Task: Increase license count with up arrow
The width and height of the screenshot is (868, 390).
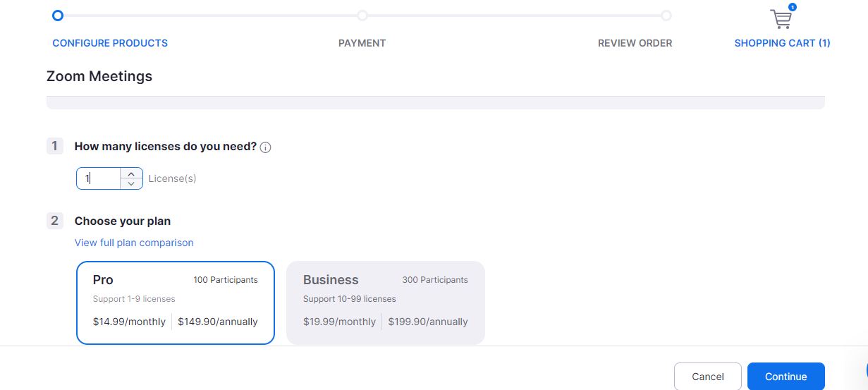Action: [131, 173]
